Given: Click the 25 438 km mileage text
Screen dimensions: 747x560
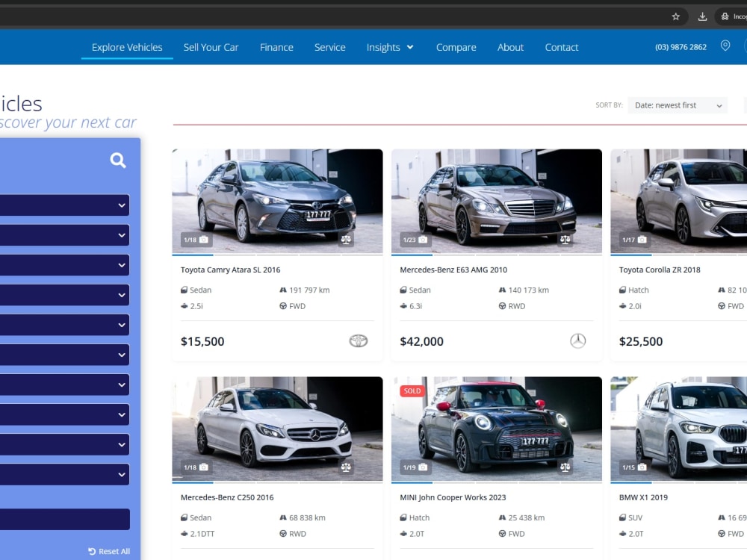Looking at the screenshot, I should (x=527, y=517).
